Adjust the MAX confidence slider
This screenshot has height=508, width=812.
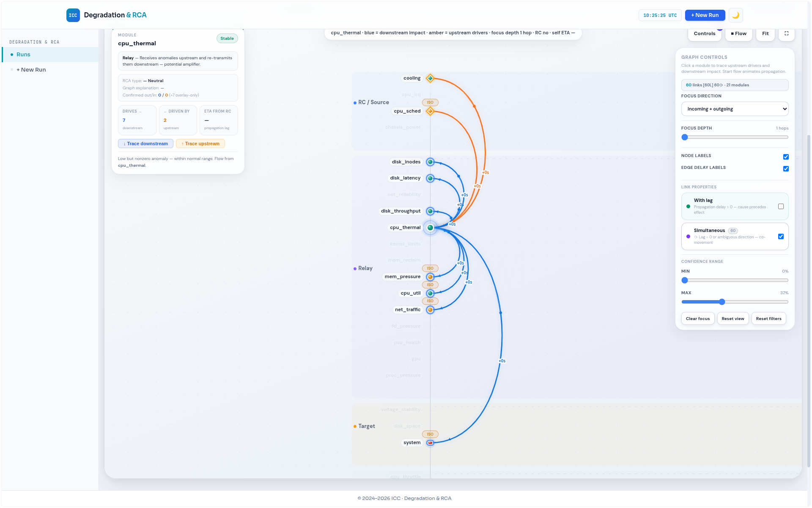(x=721, y=302)
